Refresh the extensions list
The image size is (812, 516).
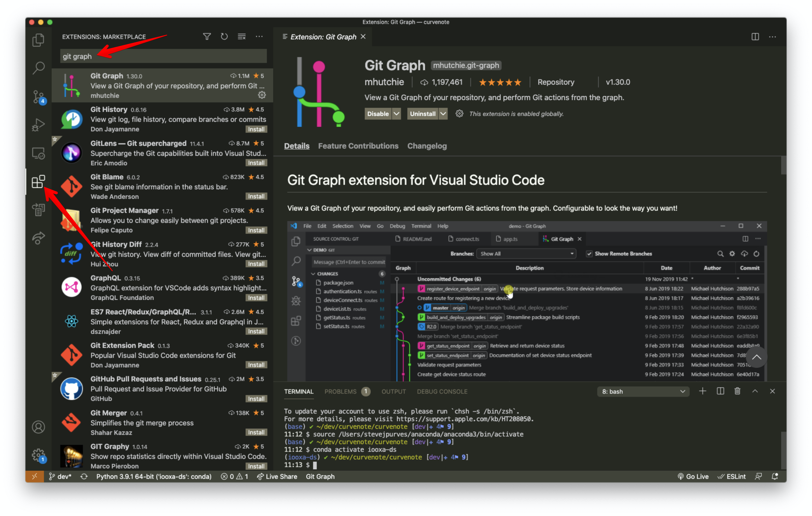(224, 36)
